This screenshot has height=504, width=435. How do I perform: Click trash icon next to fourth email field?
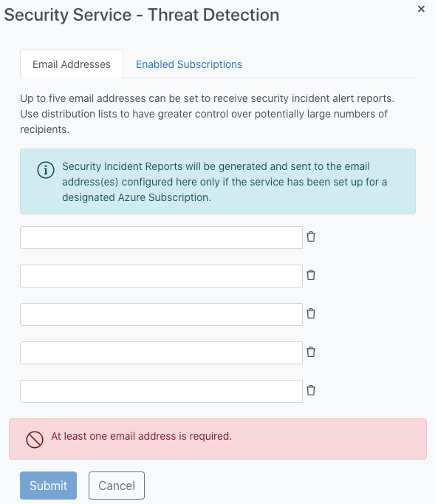click(x=311, y=353)
